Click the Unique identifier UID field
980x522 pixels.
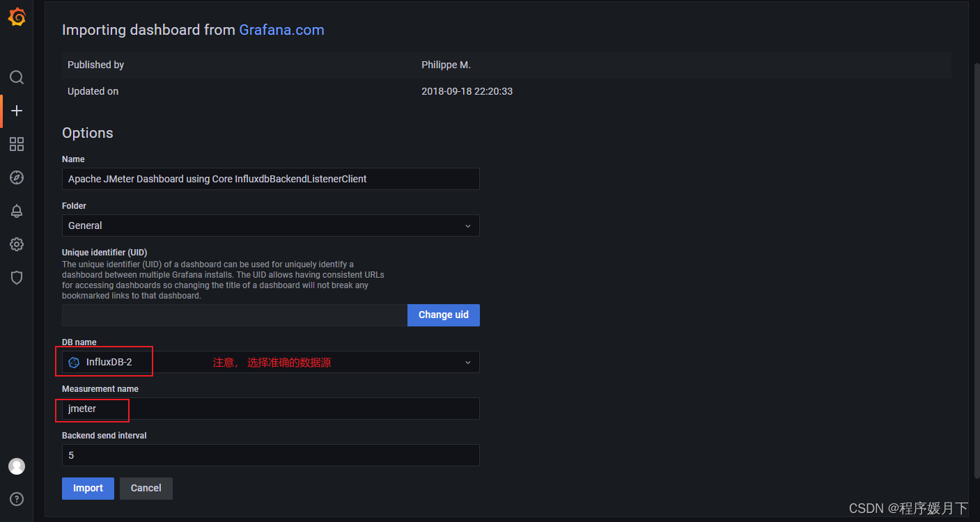pyautogui.click(x=235, y=315)
